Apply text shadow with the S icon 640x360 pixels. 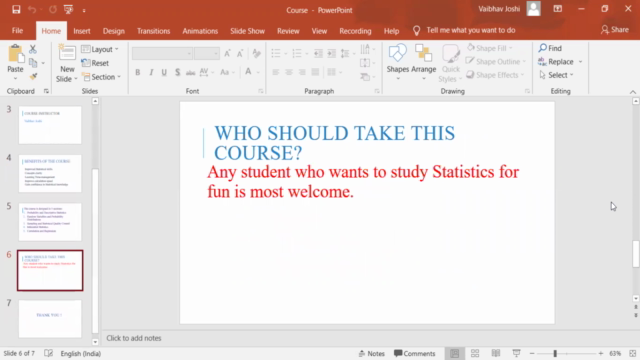[x=177, y=72]
